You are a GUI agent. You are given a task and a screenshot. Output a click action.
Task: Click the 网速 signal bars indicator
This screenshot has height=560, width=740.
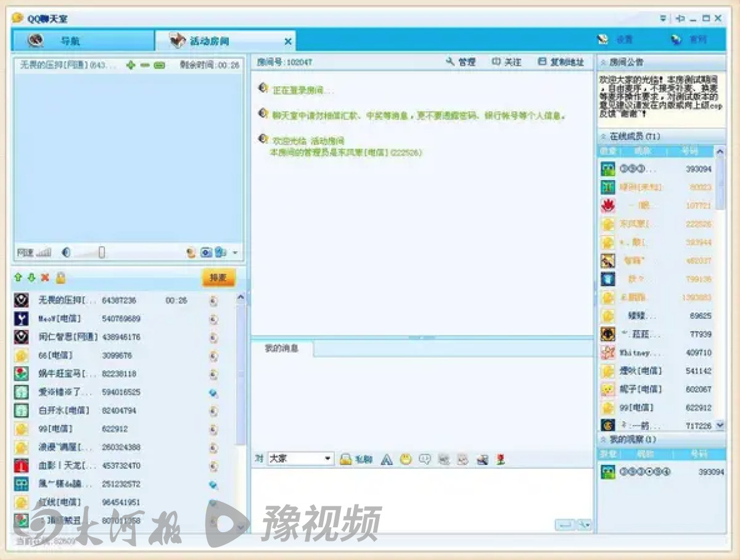click(x=43, y=252)
